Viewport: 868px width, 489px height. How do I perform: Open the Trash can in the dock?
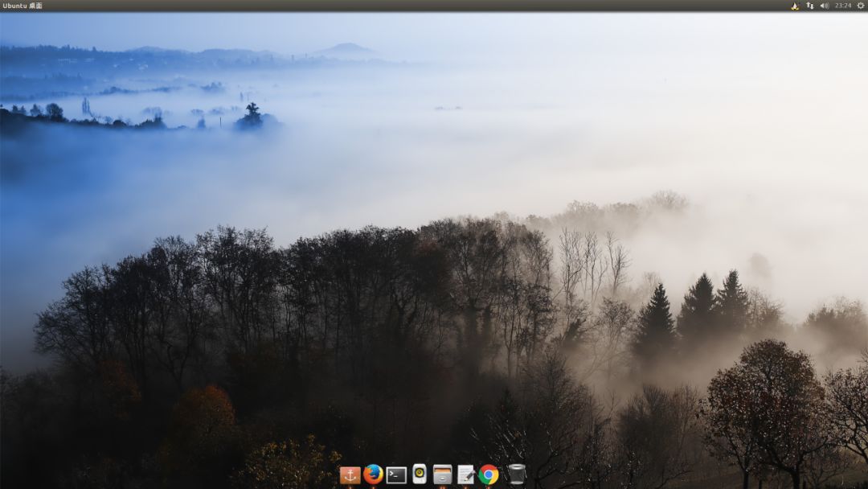click(x=516, y=475)
